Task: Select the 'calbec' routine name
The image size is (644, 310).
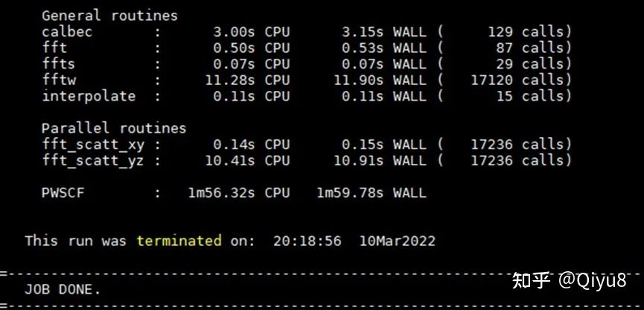Action: (x=67, y=31)
